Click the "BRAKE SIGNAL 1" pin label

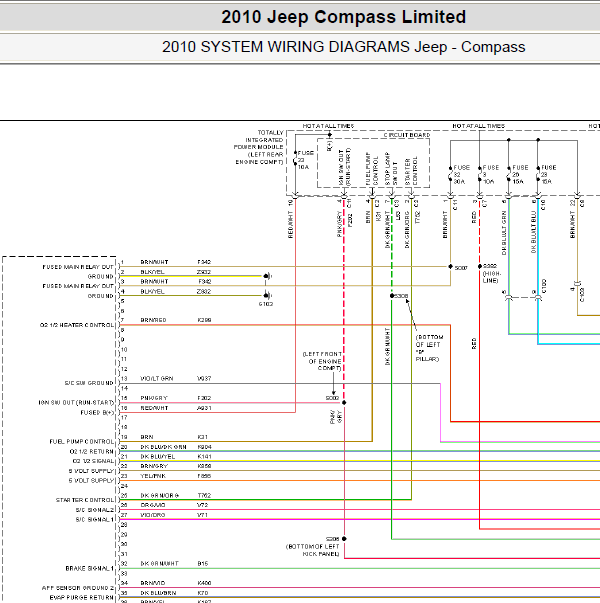(90, 568)
